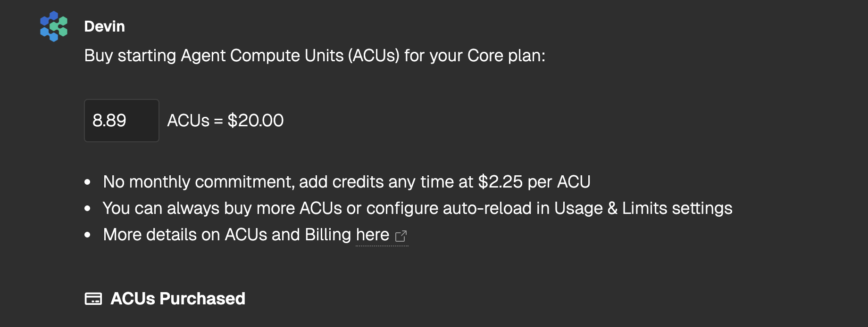
Task: Click the bullet before 'More details on ACUs'
Action: tap(87, 235)
